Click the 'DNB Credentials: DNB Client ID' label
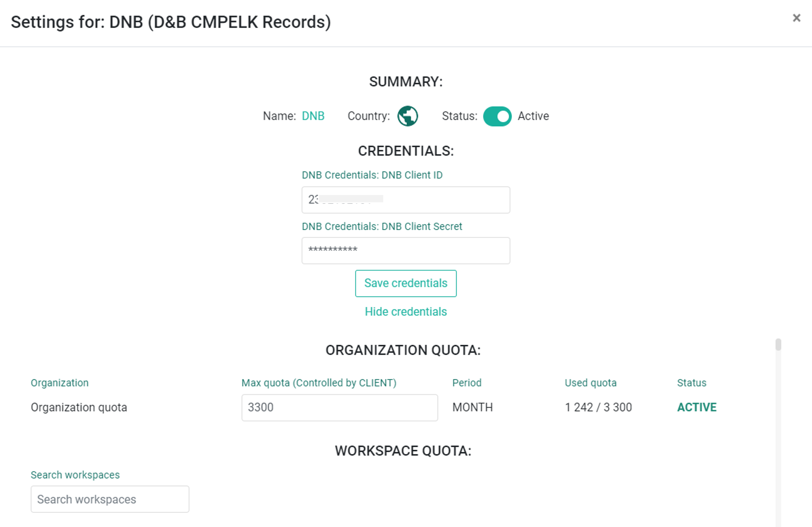 (372, 175)
